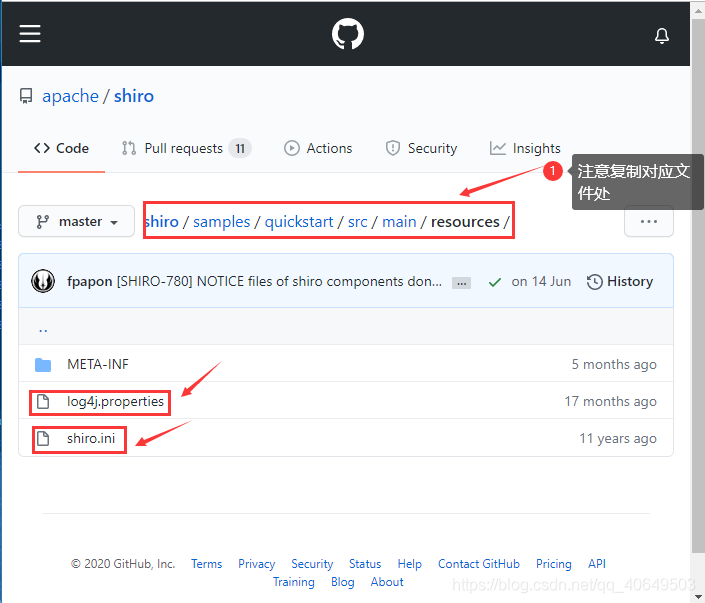Open the Pricing footer link
Image resolution: width=705 pixels, height=603 pixels.
[x=554, y=564]
